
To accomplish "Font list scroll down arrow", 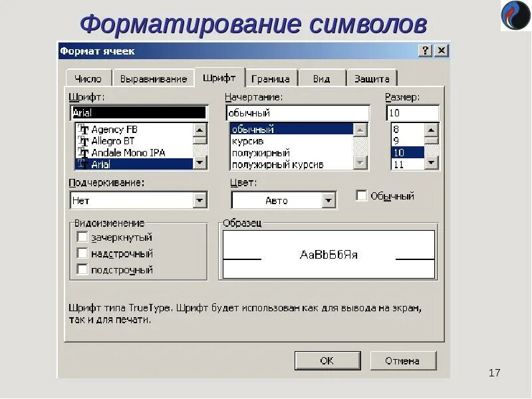I will tap(200, 163).
